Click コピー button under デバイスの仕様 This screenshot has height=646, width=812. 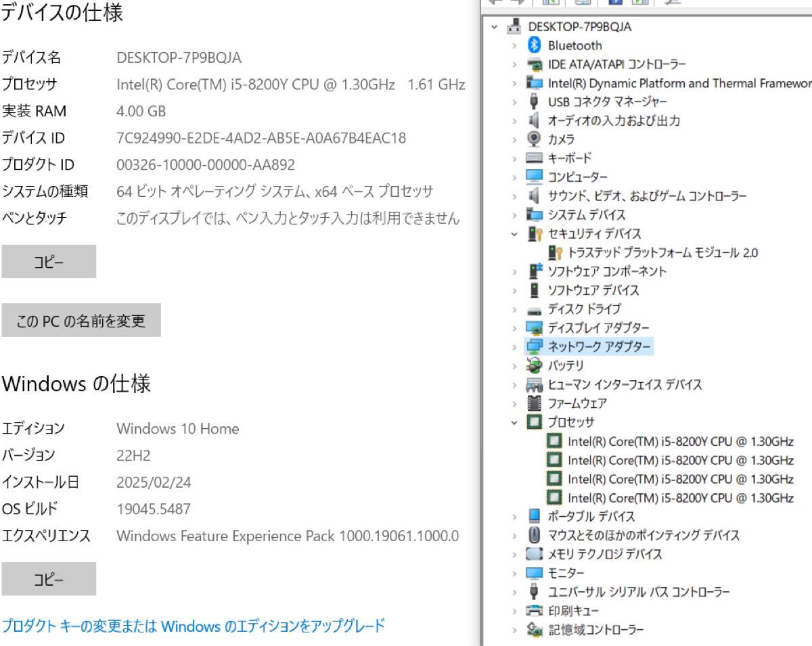click(x=49, y=261)
